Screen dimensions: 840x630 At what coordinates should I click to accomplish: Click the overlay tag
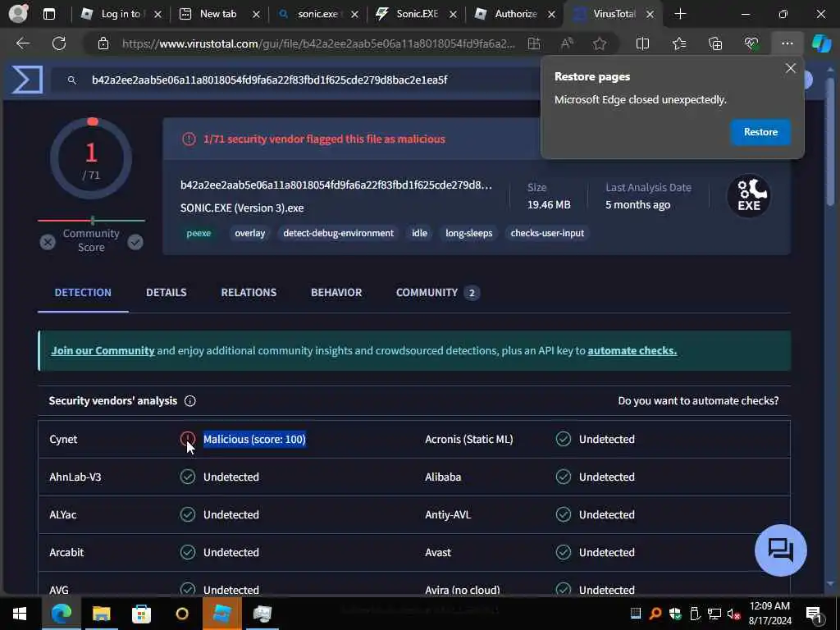249,233
